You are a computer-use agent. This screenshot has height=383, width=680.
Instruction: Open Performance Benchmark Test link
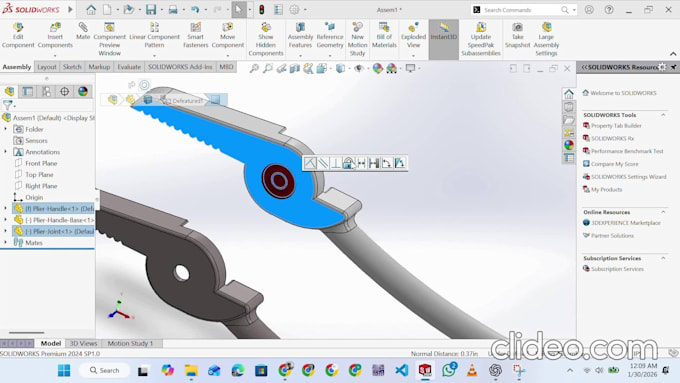pyautogui.click(x=627, y=151)
